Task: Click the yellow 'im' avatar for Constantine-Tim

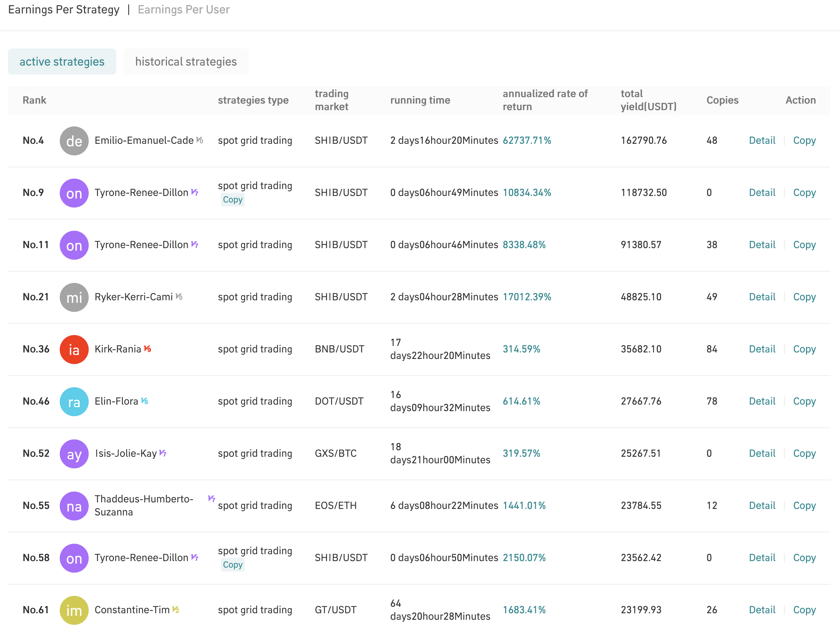Action: [74, 610]
